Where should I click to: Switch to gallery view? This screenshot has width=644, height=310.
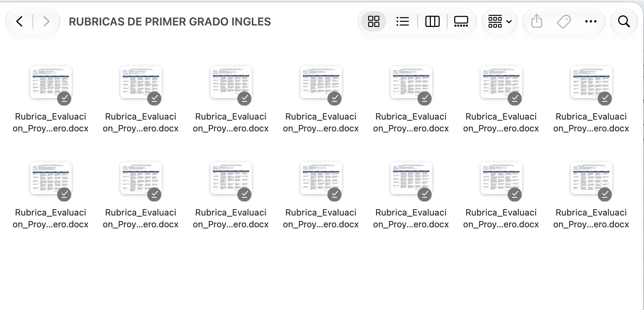tap(461, 21)
